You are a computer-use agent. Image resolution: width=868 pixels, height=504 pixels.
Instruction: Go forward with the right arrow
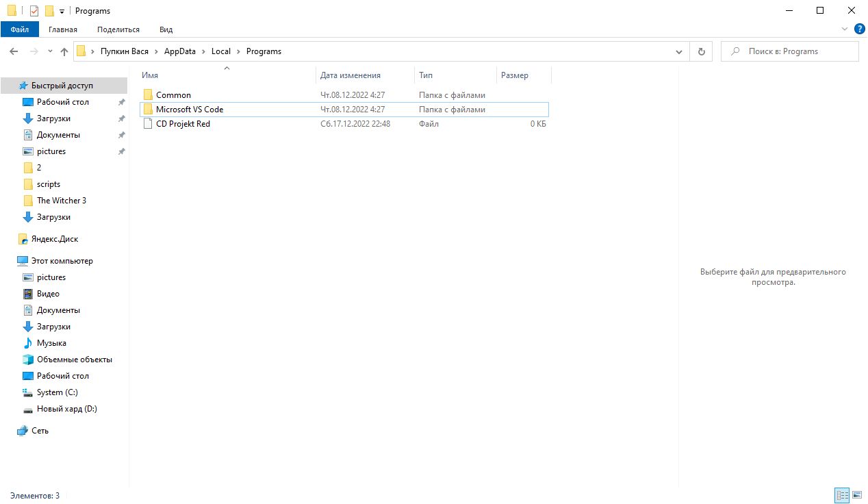click(34, 51)
